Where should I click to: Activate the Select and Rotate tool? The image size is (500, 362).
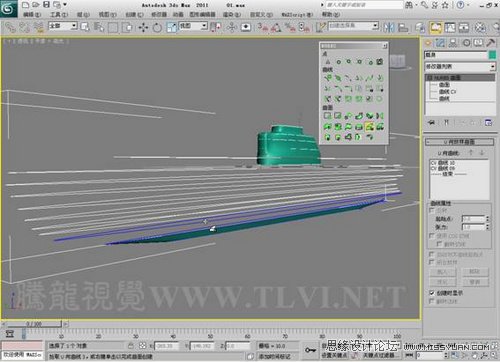[x=157, y=27]
